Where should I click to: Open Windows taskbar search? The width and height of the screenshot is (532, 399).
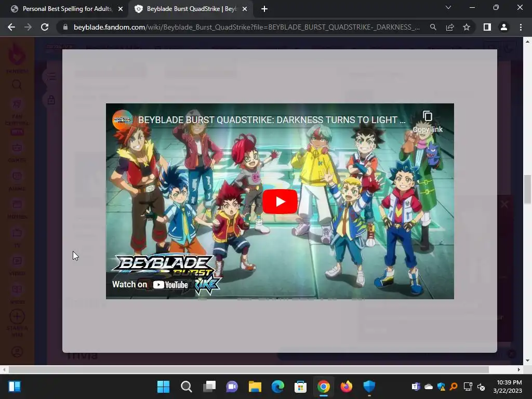[x=186, y=387]
